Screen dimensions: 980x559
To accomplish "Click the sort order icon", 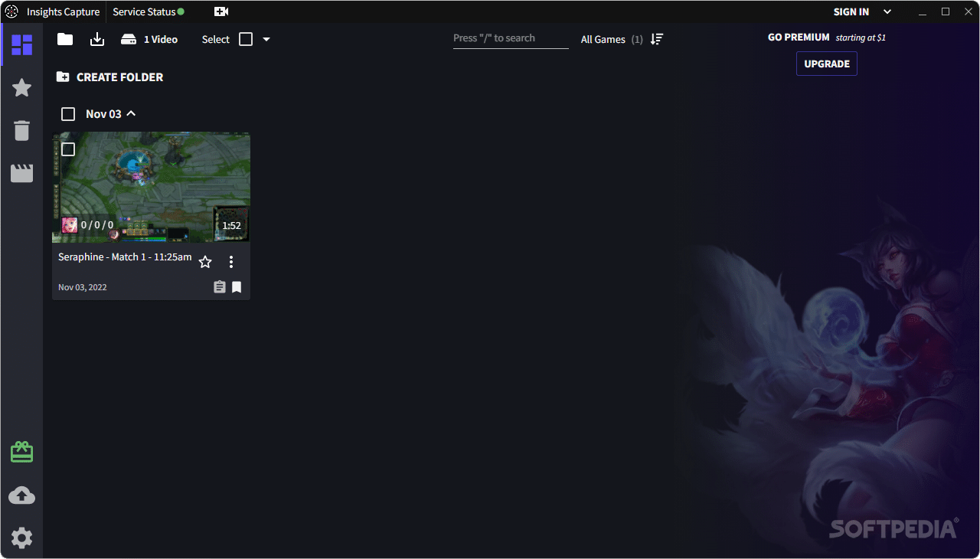I will click(x=657, y=39).
